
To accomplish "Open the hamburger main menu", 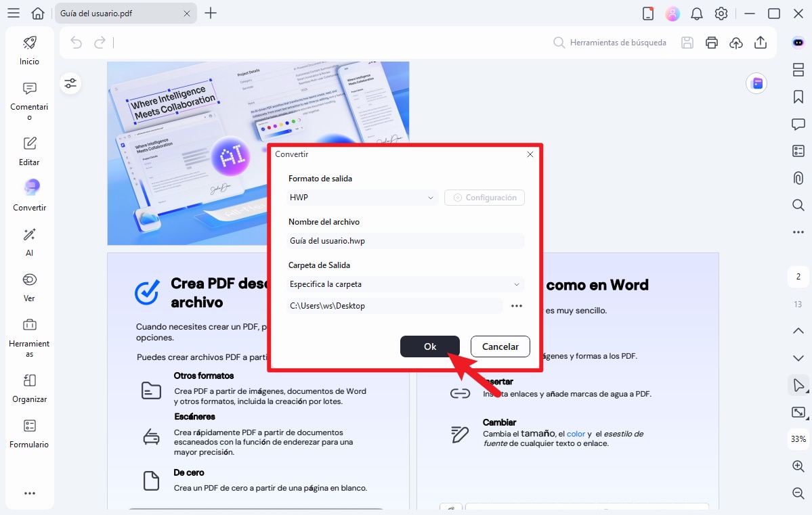I will tap(13, 13).
